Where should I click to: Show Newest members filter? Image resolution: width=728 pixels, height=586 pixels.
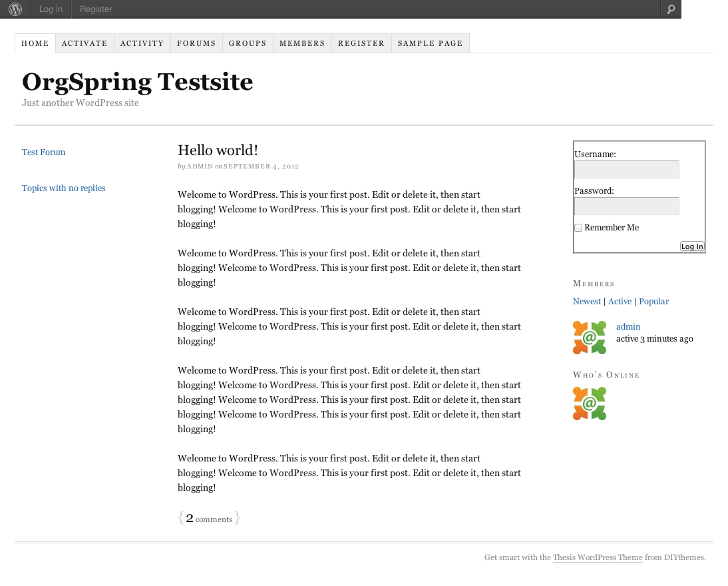[587, 302]
